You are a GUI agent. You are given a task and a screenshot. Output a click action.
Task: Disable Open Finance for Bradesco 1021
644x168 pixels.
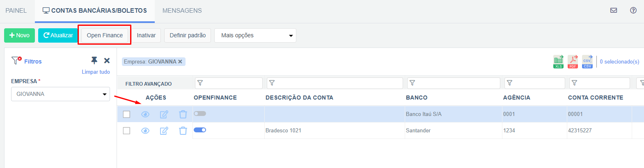[x=200, y=130]
